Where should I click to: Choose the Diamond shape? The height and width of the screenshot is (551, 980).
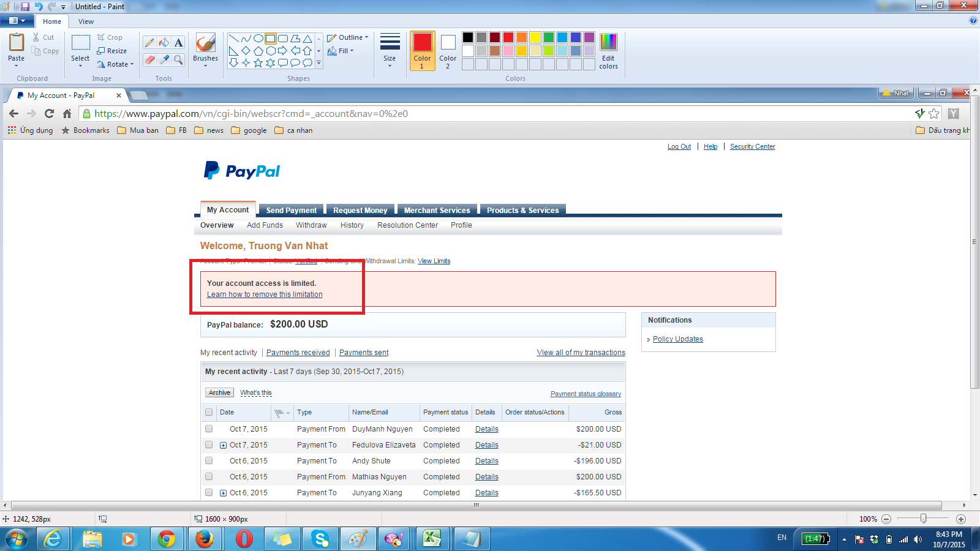click(246, 51)
